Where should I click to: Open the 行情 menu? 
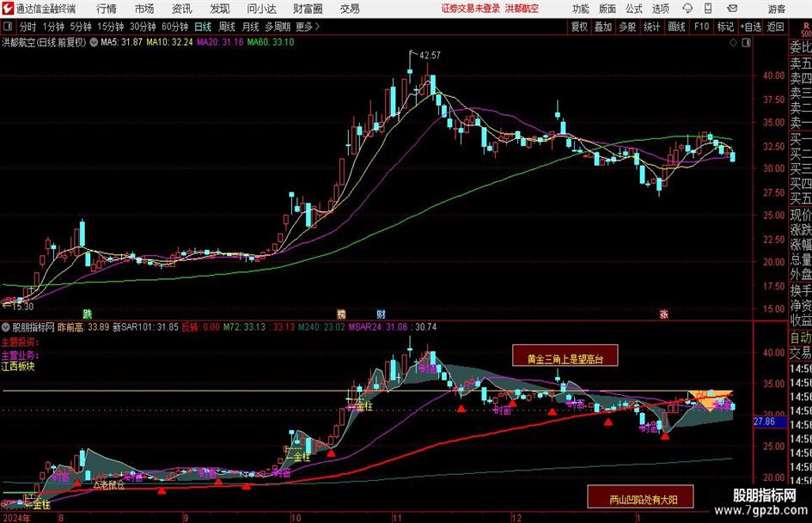tap(107, 9)
